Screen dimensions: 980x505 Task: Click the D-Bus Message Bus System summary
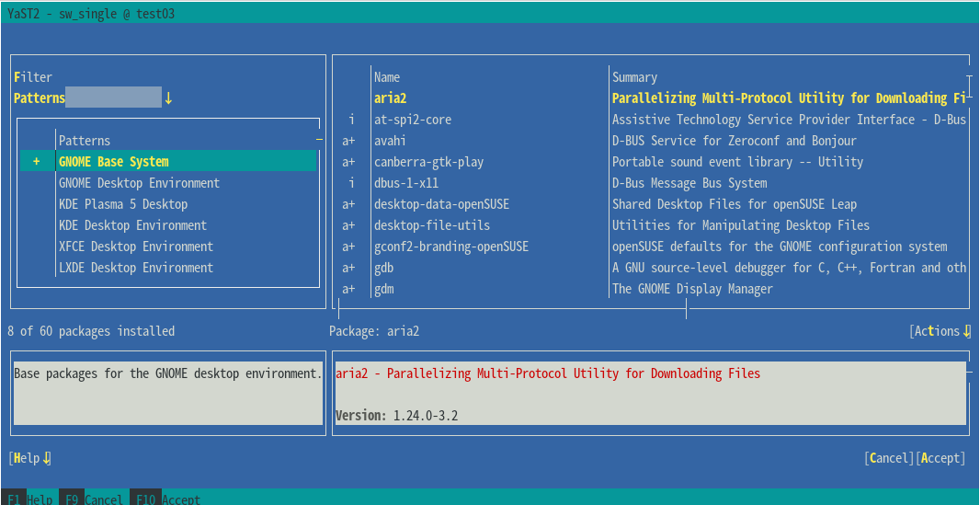tap(689, 183)
